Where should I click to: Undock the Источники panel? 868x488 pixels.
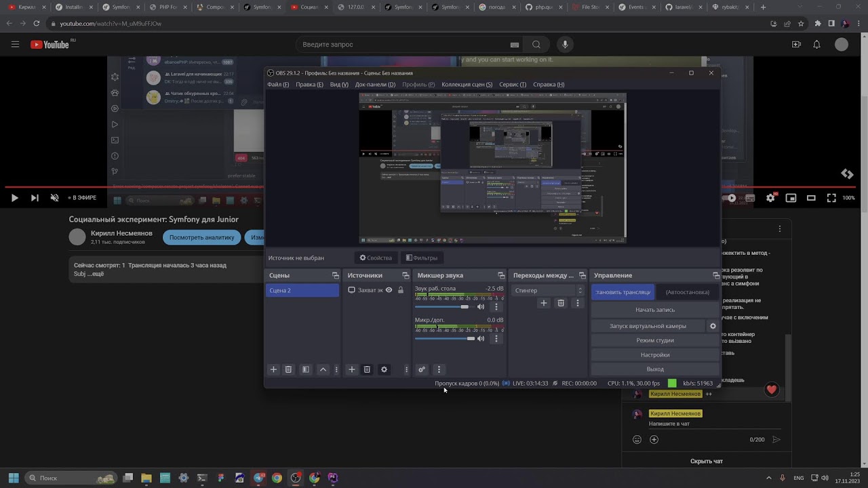coord(406,275)
